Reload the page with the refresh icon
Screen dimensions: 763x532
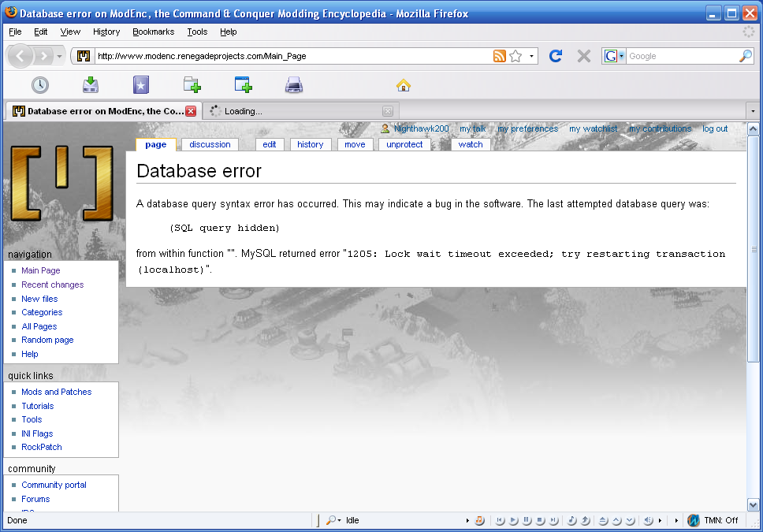(x=556, y=56)
